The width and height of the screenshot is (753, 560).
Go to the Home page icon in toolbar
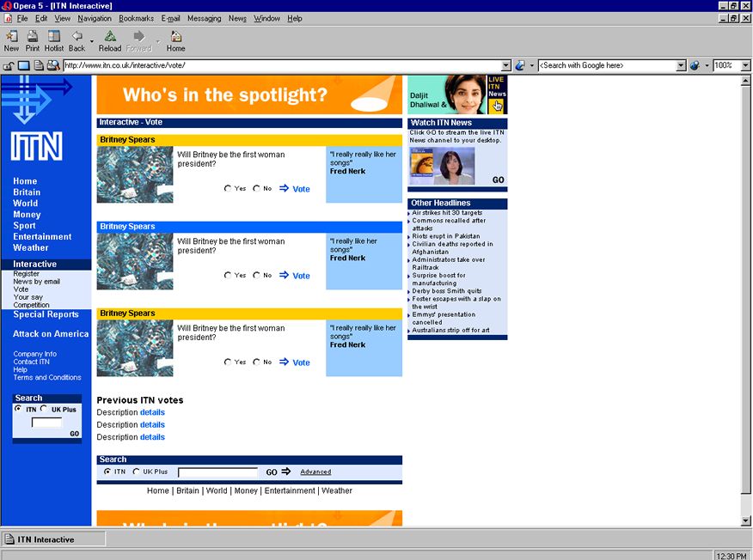click(175, 36)
